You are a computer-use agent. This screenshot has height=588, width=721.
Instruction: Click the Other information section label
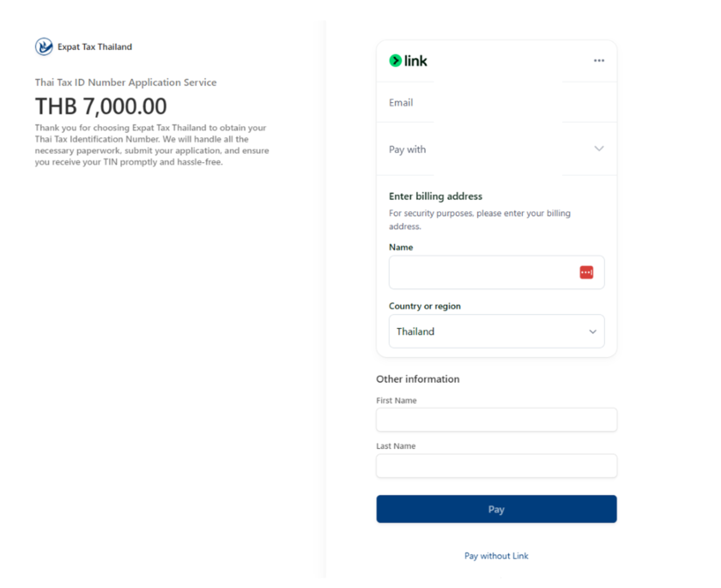pyautogui.click(x=417, y=379)
